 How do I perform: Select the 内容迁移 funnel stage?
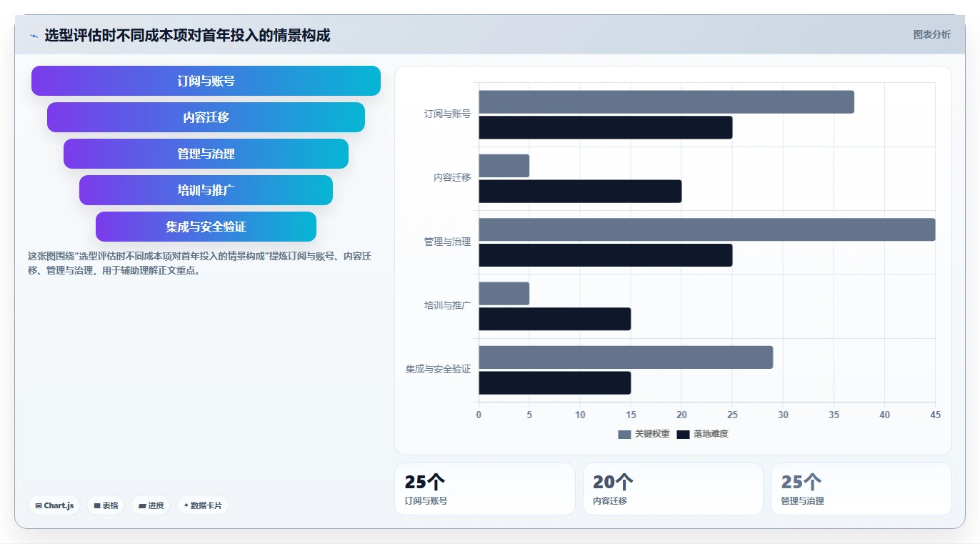(206, 117)
